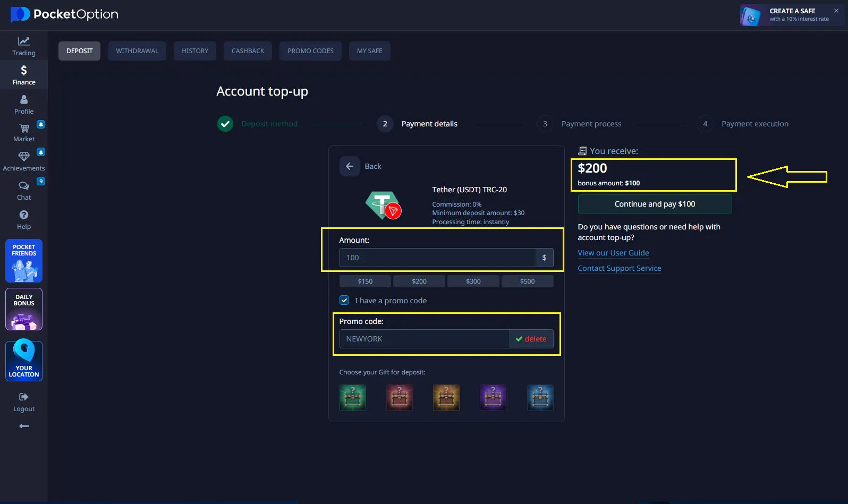
Task: Click the 'Processing time: instantly' text
Action: 471,222
